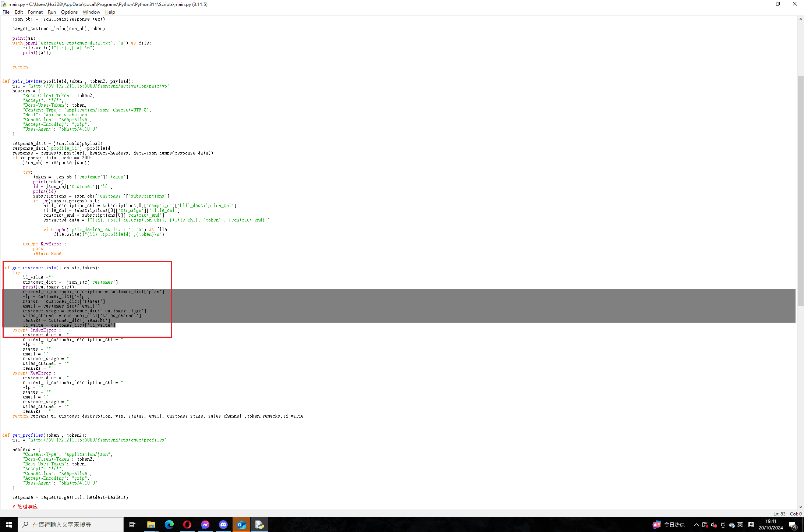
Task: Click the line 'response = requests.get(url, headers=headers)'
Action: click(70, 497)
